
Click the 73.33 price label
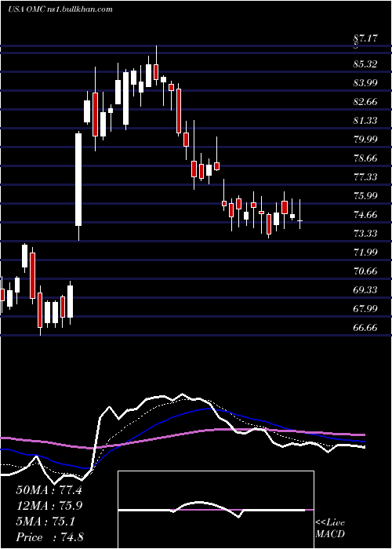[365, 233]
